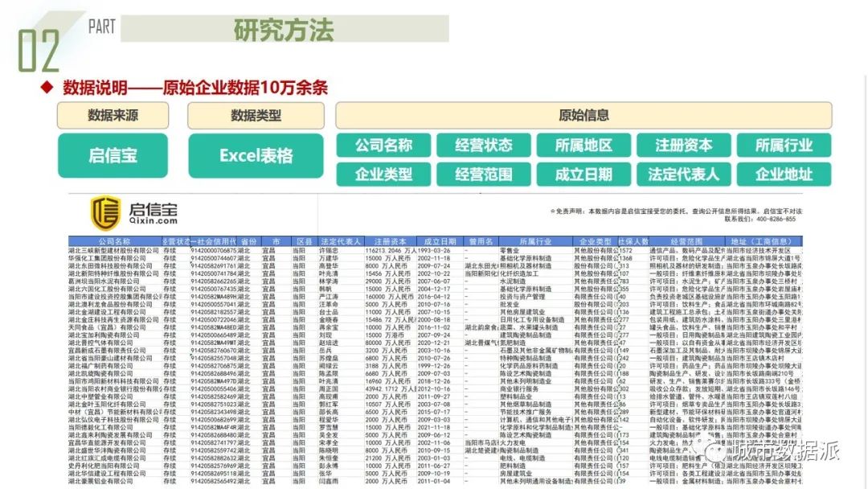The image size is (868, 489).
Task: Click the green 经营状态 box
Action: (x=484, y=145)
